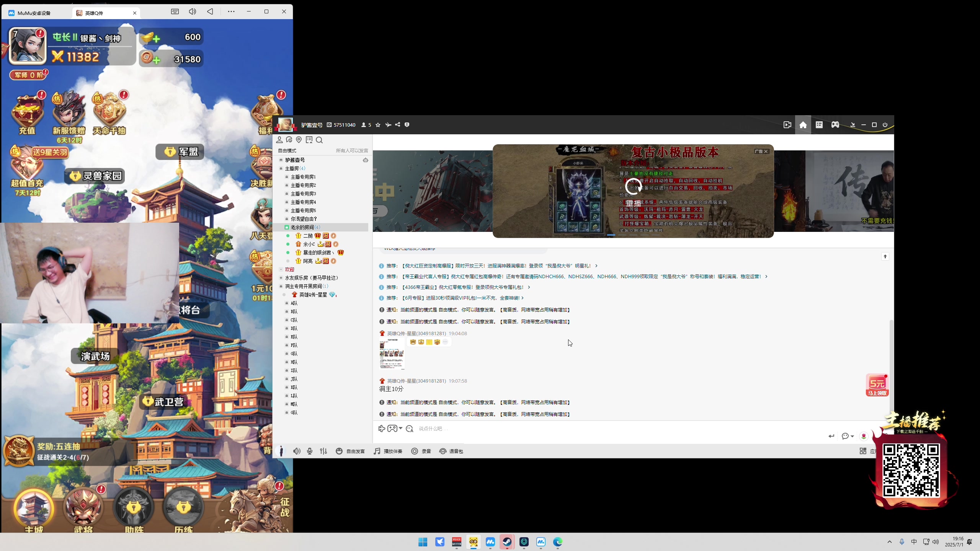Viewport: 980px width, 551px height.
Task: Open the image thumbnail from 英雄Q传-星星 message
Action: point(392,354)
